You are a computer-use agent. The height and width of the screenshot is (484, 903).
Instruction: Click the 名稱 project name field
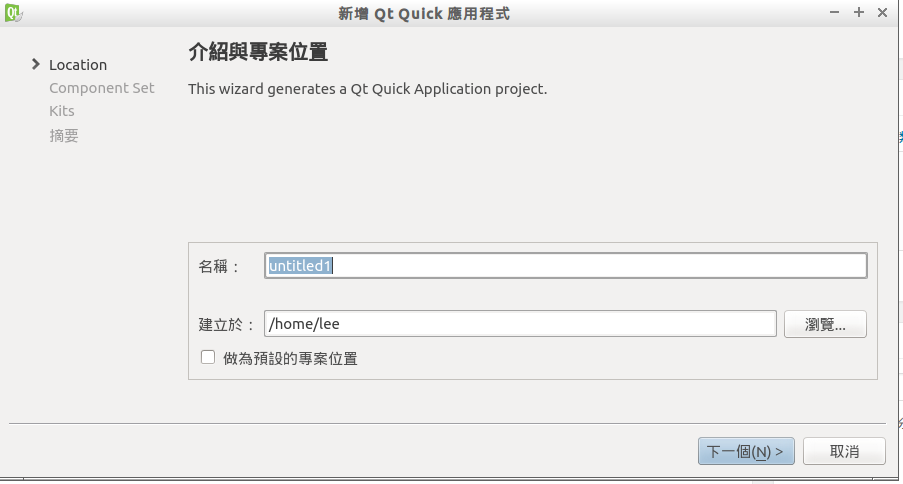565,266
